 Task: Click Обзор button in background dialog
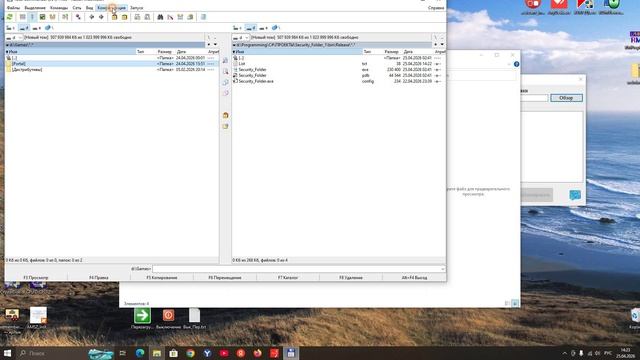(566, 98)
